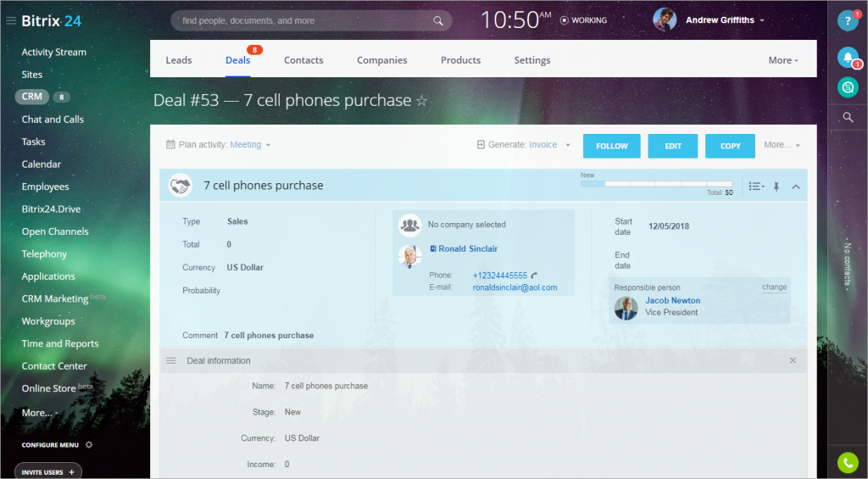This screenshot has height=479, width=868.
Task: Click the FOLLOW button
Action: coord(612,146)
